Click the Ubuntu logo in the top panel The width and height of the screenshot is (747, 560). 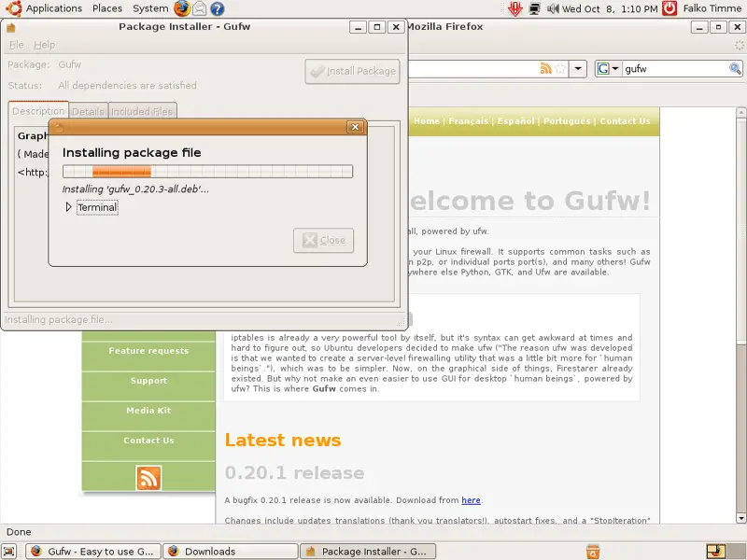coord(14,8)
